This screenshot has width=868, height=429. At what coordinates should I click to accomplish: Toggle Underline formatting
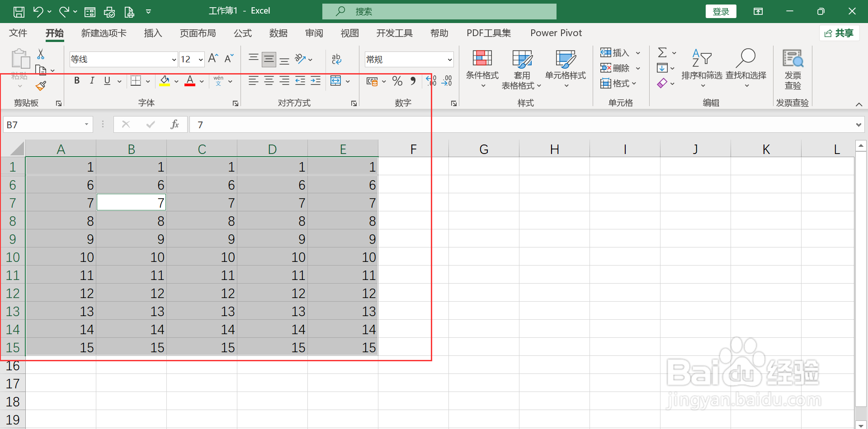[107, 81]
